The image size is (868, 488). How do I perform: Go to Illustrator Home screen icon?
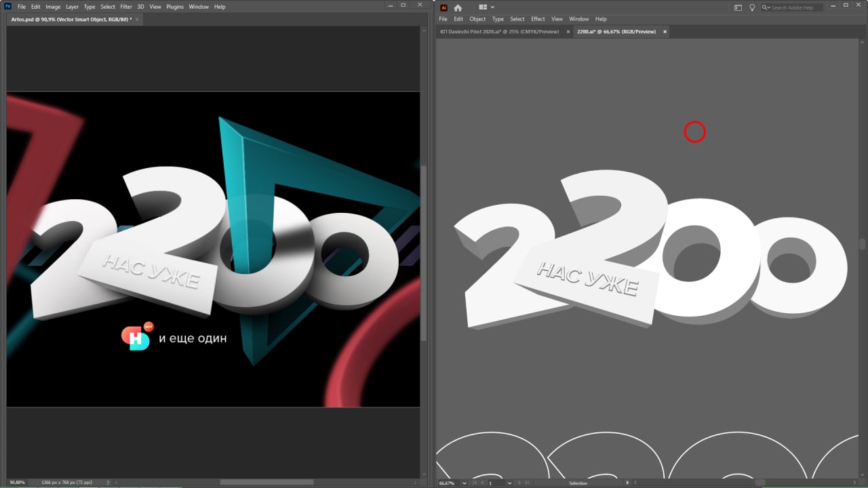pos(458,7)
